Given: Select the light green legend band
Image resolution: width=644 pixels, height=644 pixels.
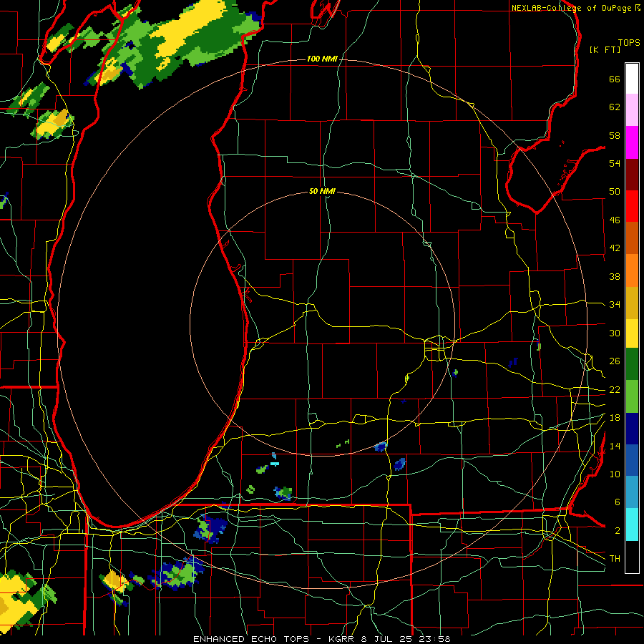Looking at the screenshot, I should (x=632, y=396).
